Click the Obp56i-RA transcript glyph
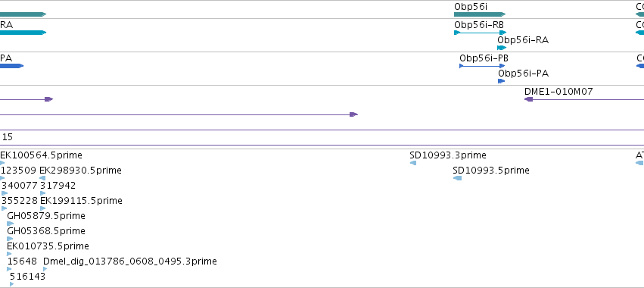The width and height of the screenshot is (644, 288). (502, 48)
